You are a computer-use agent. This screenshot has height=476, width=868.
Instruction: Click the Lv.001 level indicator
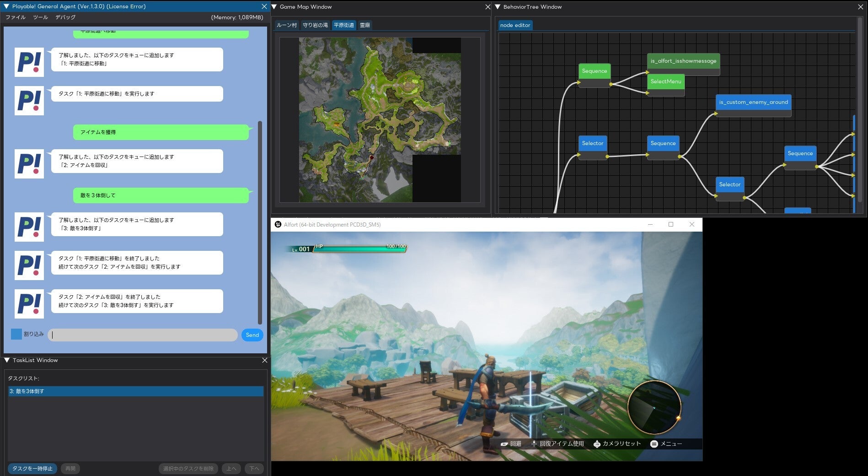pyautogui.click(x=301, y=249)
